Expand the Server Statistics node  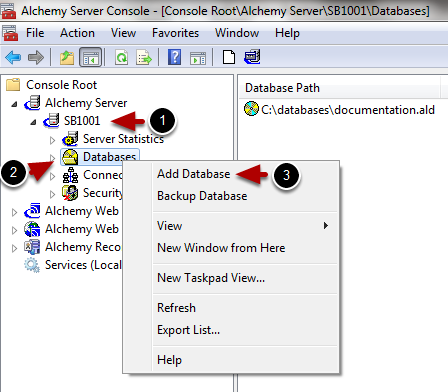[x=52, y=140]
